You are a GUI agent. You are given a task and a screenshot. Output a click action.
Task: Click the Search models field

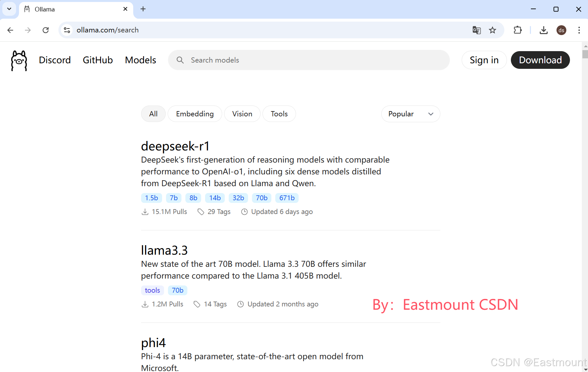309,60
